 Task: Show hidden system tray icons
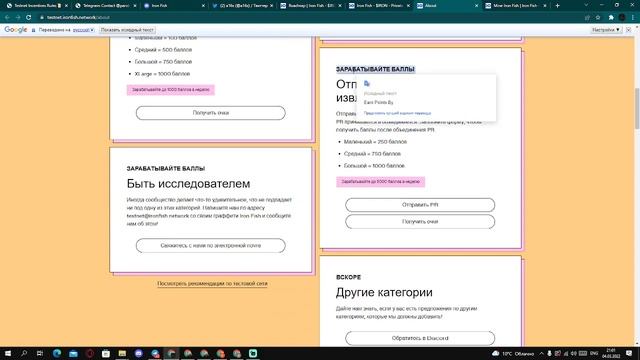pyautogui.click(x=542, y=353)
